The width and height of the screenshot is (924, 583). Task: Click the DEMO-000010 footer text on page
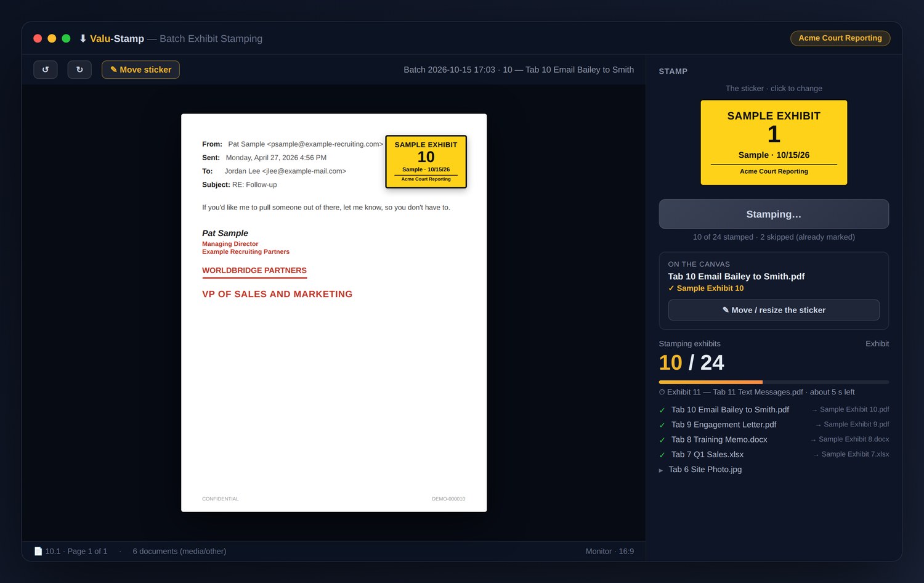(448, 499)
